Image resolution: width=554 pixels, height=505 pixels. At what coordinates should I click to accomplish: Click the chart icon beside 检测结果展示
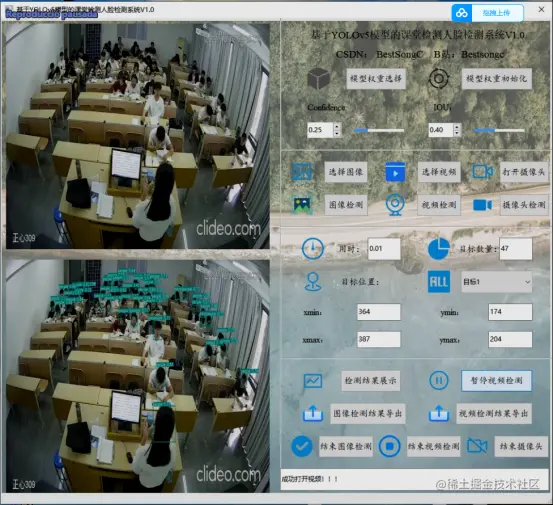pos(313,381)
